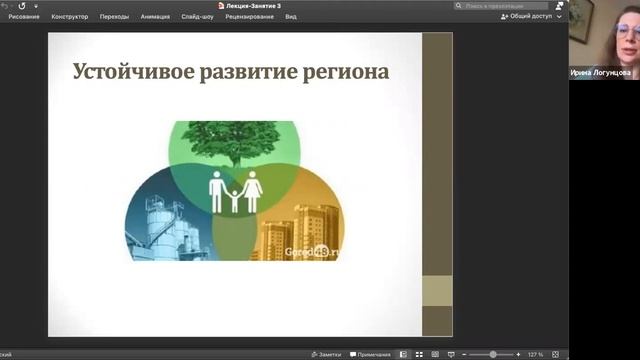This screenshot has width=640, height=360.
Task: Select the Анимация ribbon tab
Action: [155, 17]
